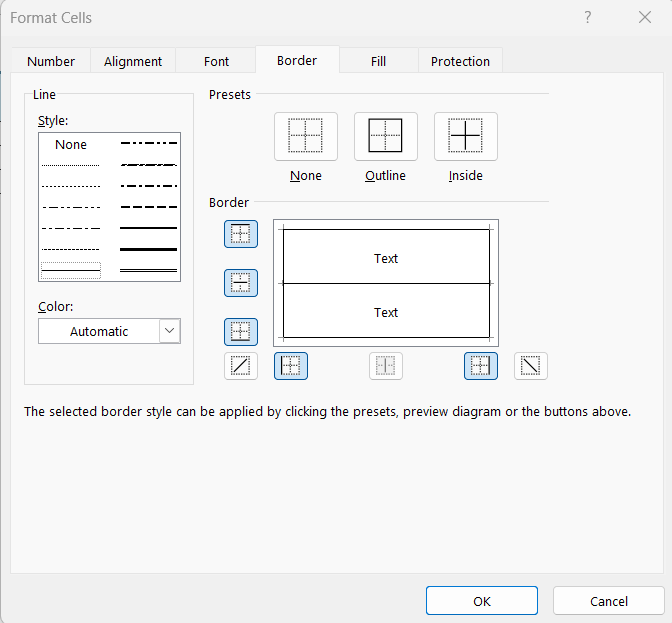This screenshot has width=672, height=623.
Task: Click the None preset label
Action: click(x=306, y=175)
